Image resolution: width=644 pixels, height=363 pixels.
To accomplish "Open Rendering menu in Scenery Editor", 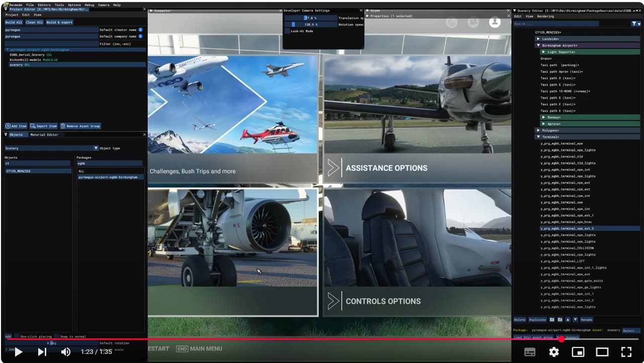I will (x=545, y=17).
